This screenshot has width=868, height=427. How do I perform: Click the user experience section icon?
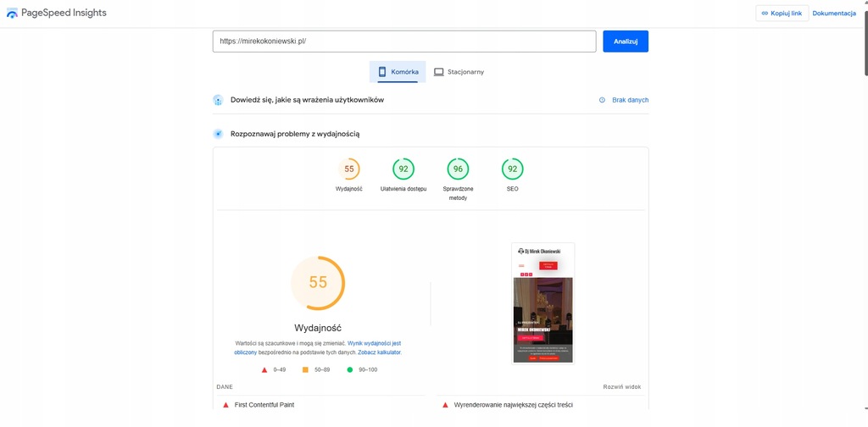click(x=218, y=100)
